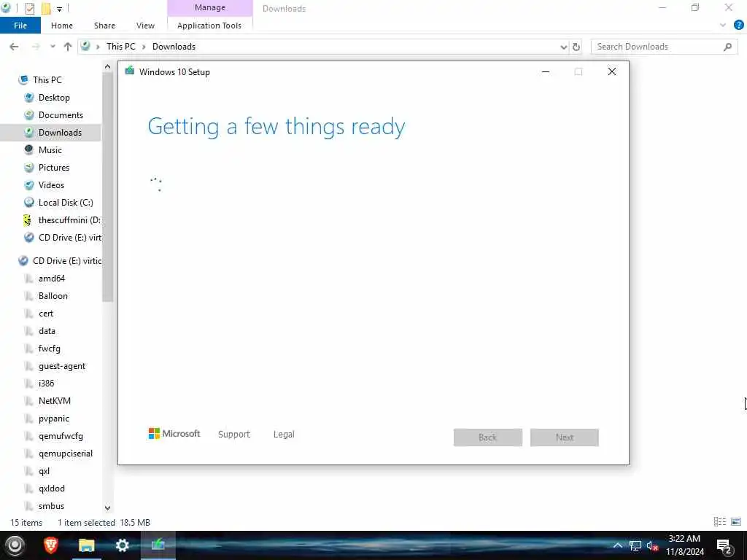Open the qemufwcfg folder
Image resolution: width=747 pixels, height=560 pixels.
pyautogui.click(x=61, y=436)
